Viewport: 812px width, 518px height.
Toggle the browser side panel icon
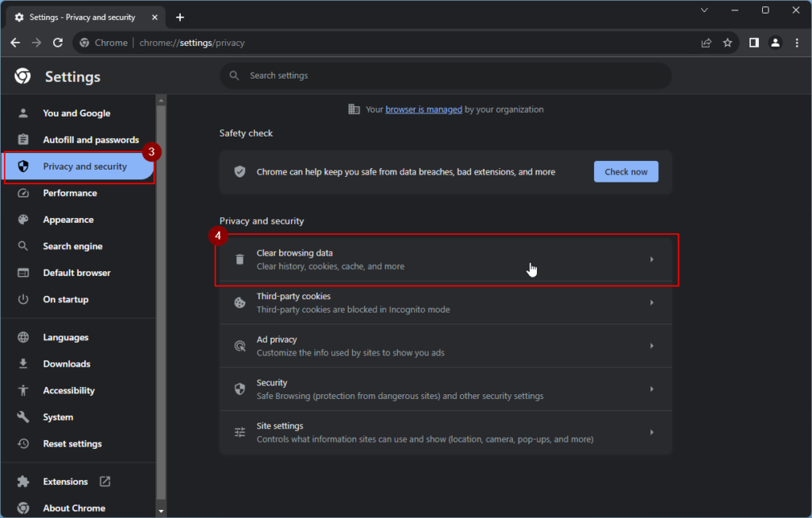tap(754, 43)
